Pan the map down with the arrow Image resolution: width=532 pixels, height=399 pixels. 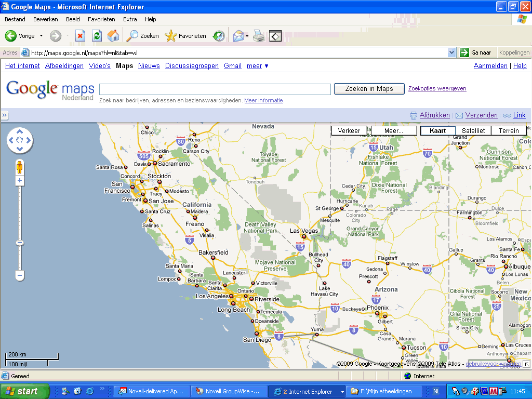[x=20, y=149]
